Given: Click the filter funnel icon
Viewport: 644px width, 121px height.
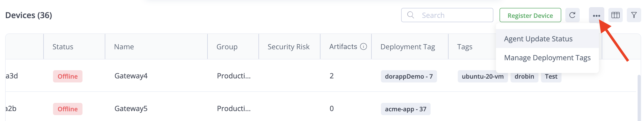Looking at the screenshot, I should click(x=634, y=15).
